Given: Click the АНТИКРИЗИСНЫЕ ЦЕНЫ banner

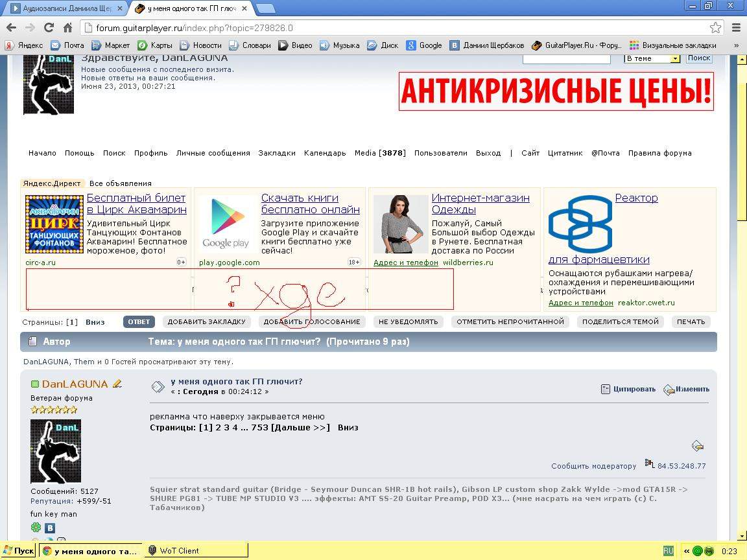Looking at the screenshot, I should (556, 91).
